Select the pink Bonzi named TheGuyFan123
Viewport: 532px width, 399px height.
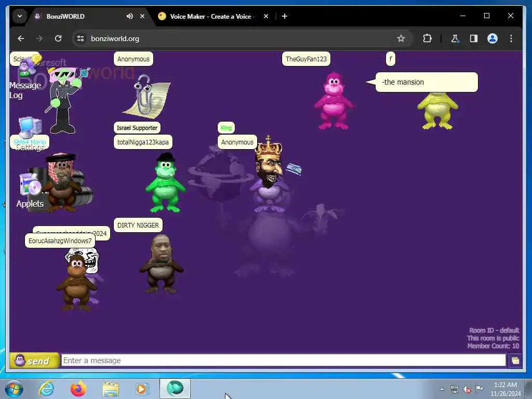coord(334,101)
